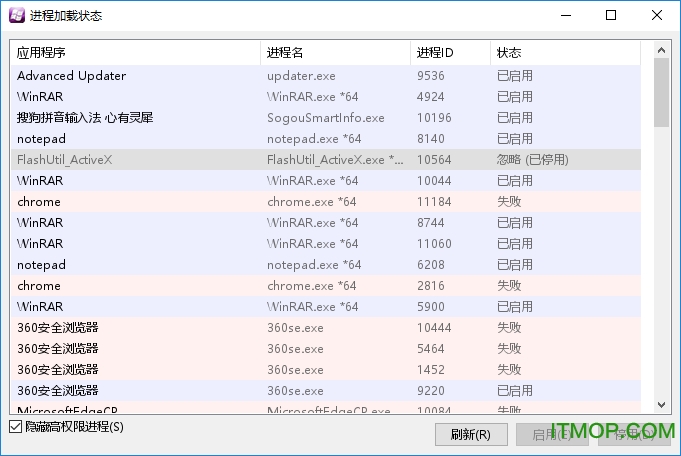Sort by the 状态 column header

pos(565,53)
